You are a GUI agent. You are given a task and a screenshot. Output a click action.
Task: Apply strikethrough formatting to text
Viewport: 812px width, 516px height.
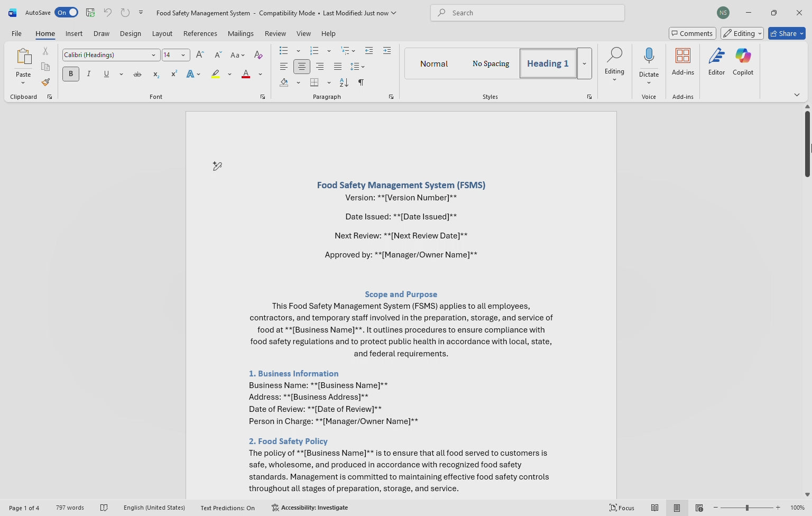coord(137,75)
